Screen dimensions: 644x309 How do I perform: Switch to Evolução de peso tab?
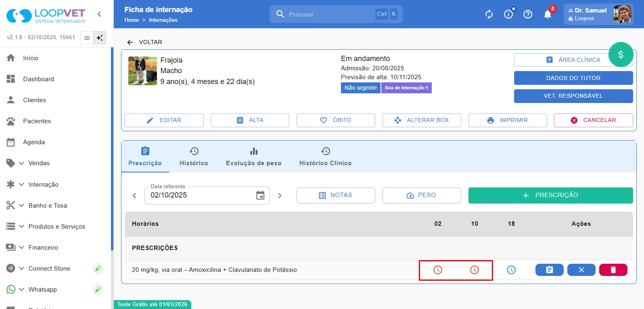pyautogui.click(x=254, y=157)
